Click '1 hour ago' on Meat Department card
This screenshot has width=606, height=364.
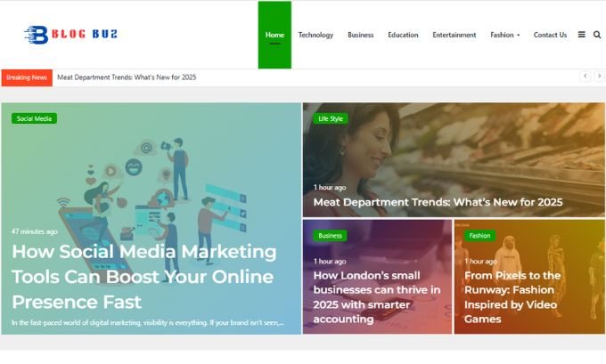pos(330,188)
